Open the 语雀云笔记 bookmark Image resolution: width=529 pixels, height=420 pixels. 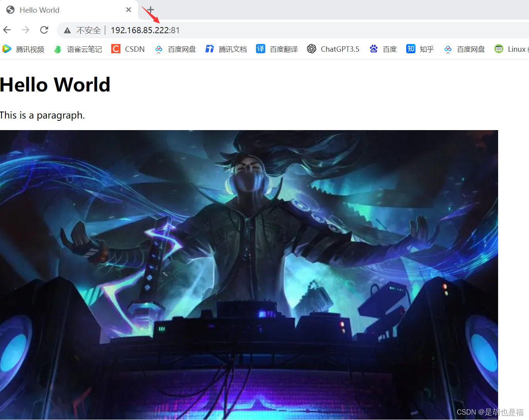(78, 49)
